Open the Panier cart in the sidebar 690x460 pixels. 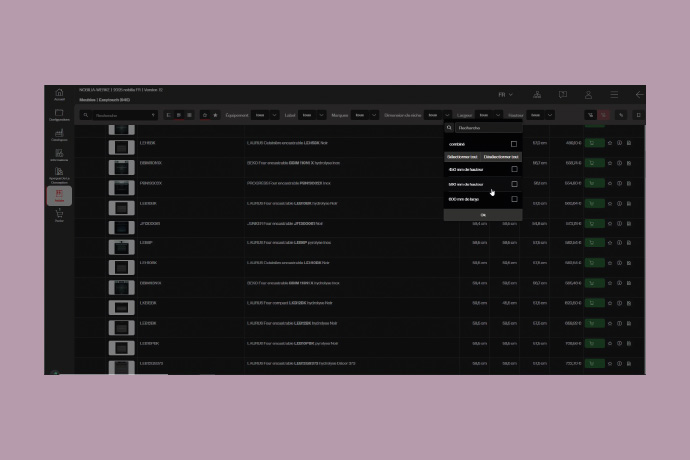pos(59,216)
